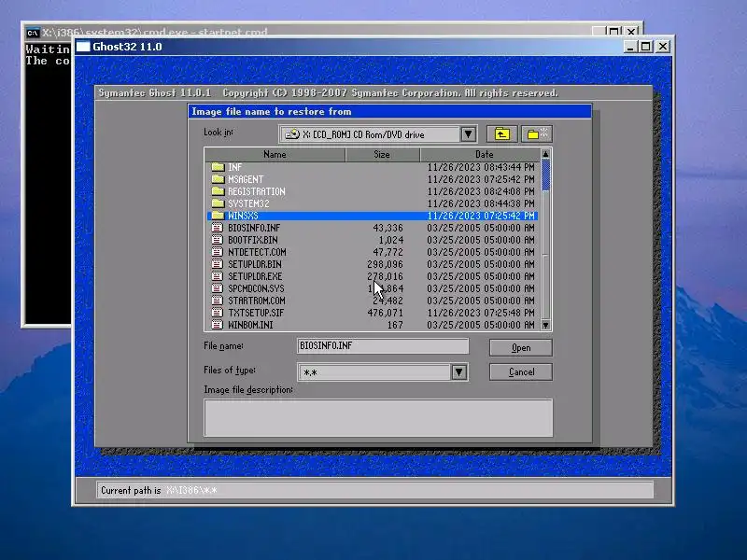Sort by the Size column header
Screen dimensions: 747x560
tap(382, 154)
